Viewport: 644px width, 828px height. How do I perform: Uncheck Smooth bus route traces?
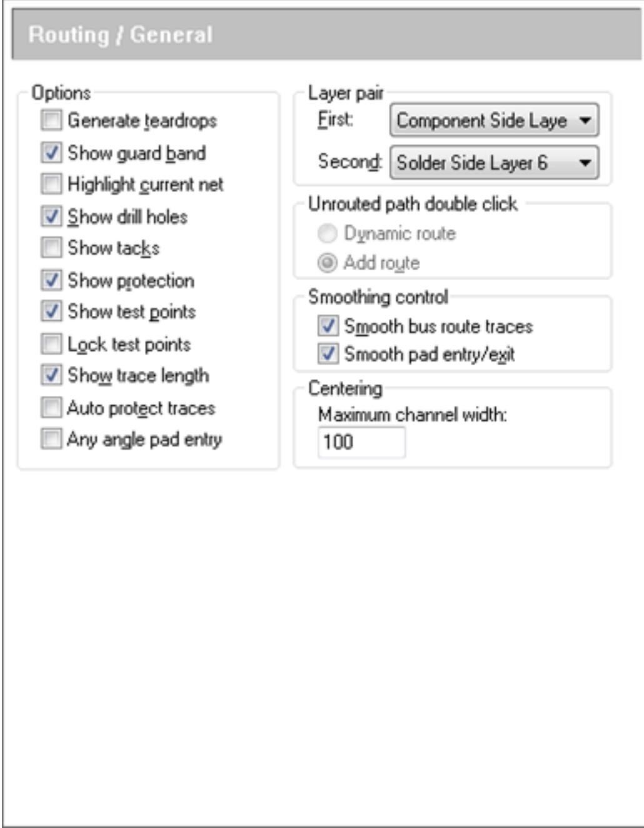coord(328,326)
